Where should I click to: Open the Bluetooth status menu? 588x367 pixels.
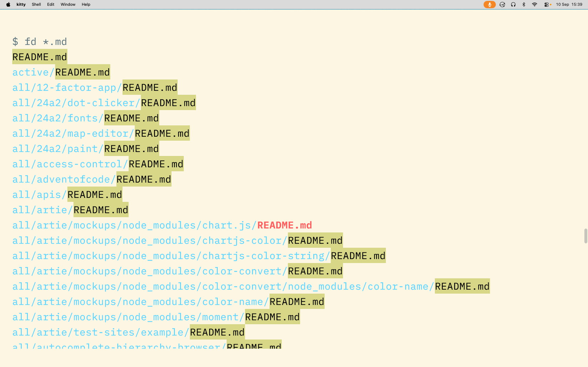pos(523,4)
